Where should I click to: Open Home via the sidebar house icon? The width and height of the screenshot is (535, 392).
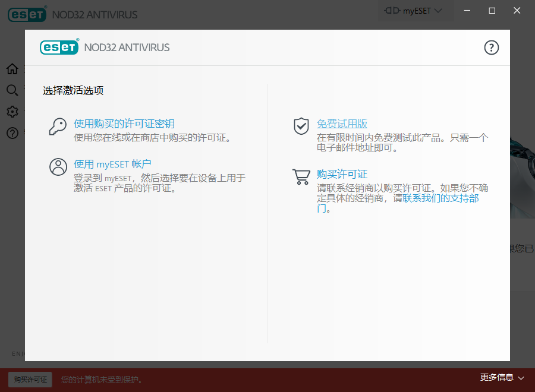(x=12, y=69)
